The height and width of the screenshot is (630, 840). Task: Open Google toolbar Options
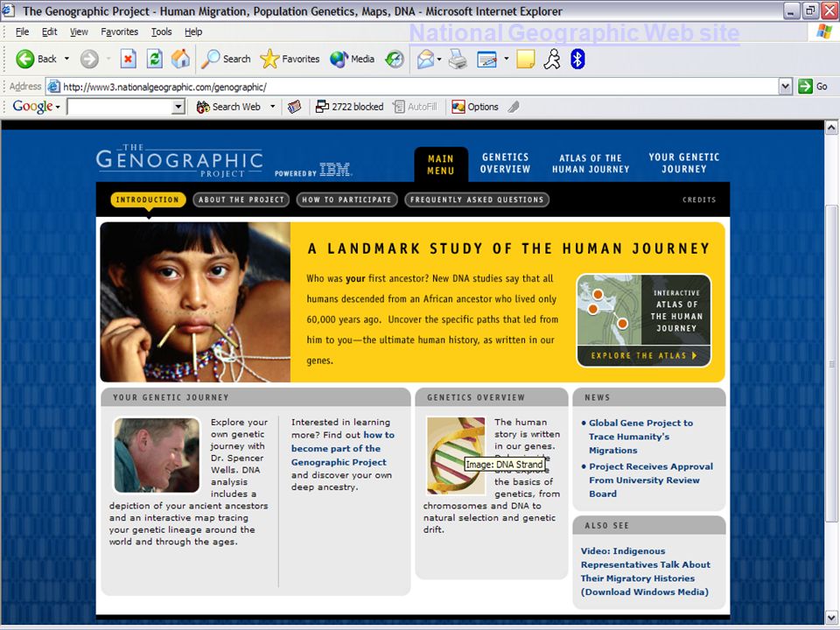click(475, 107)
